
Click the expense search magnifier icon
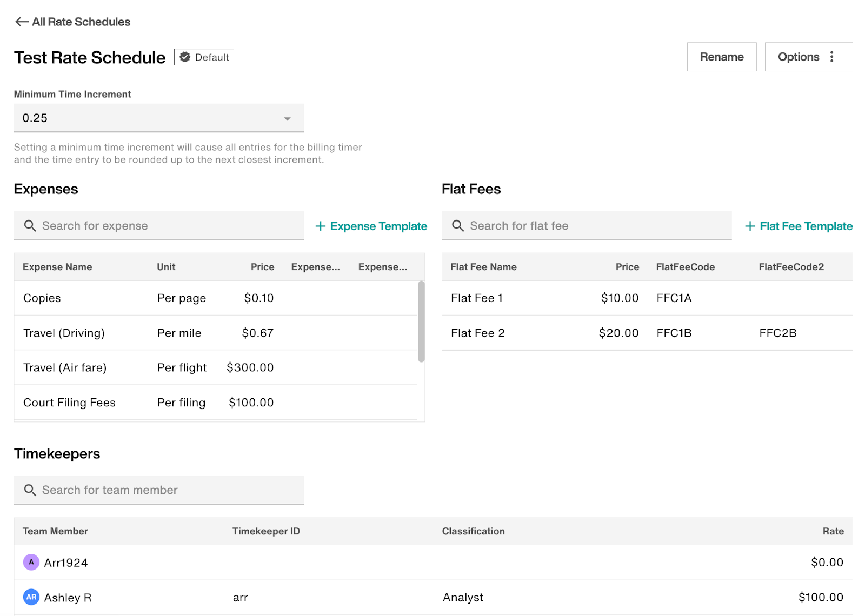pyautogui.click(x=30, y=226)
